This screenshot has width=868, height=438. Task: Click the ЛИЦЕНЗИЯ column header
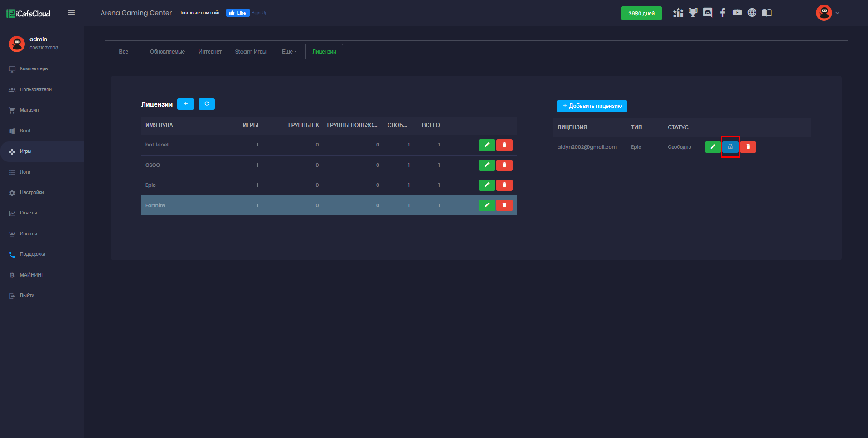click(x=572, y=127)
